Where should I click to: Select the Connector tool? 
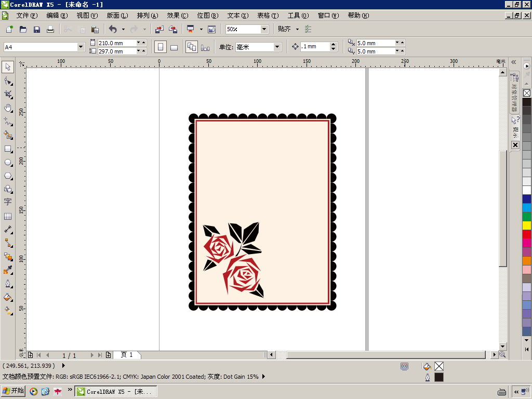[x=8, y=243]
